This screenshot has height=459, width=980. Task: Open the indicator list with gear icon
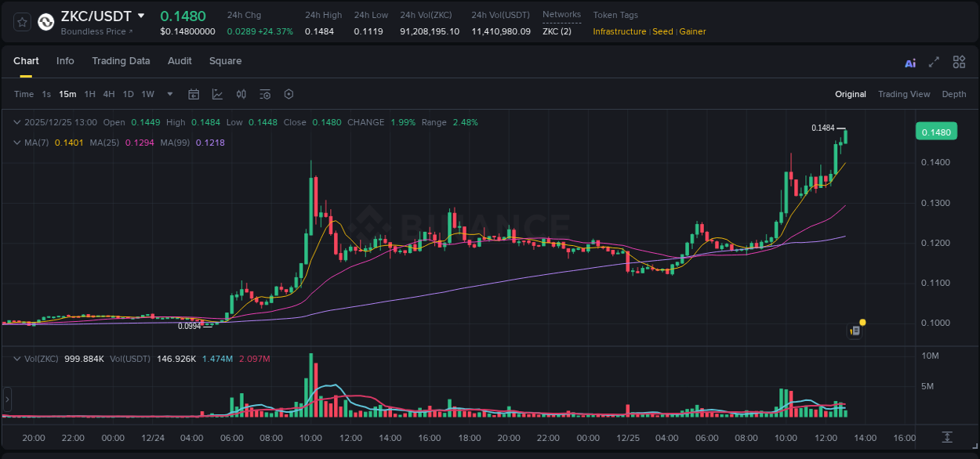pos(265,94)
